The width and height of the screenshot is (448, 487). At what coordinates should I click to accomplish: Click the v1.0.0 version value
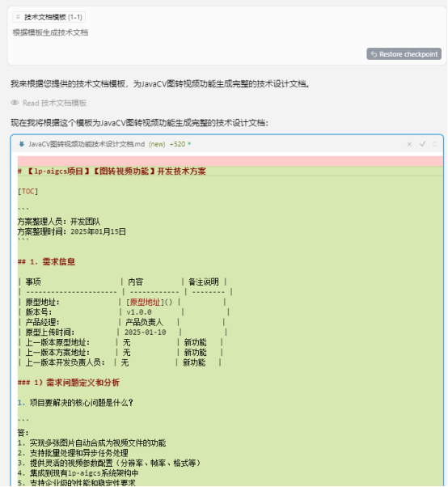(x=139, y=312)
